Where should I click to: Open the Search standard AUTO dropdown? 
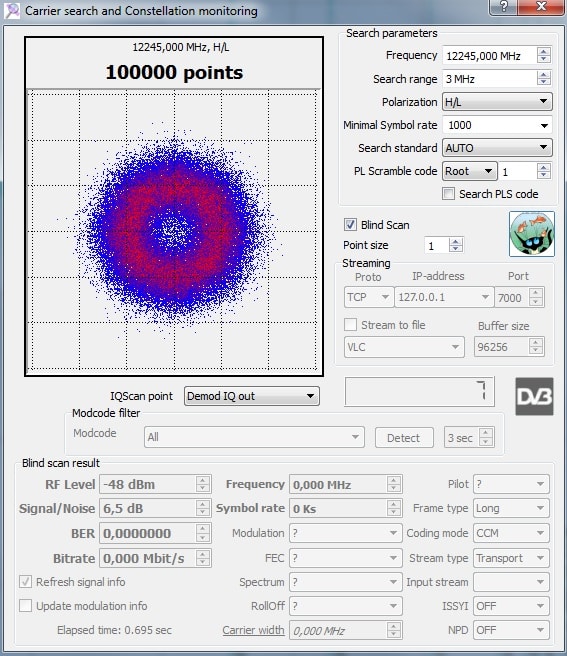(x=497, y=148)
